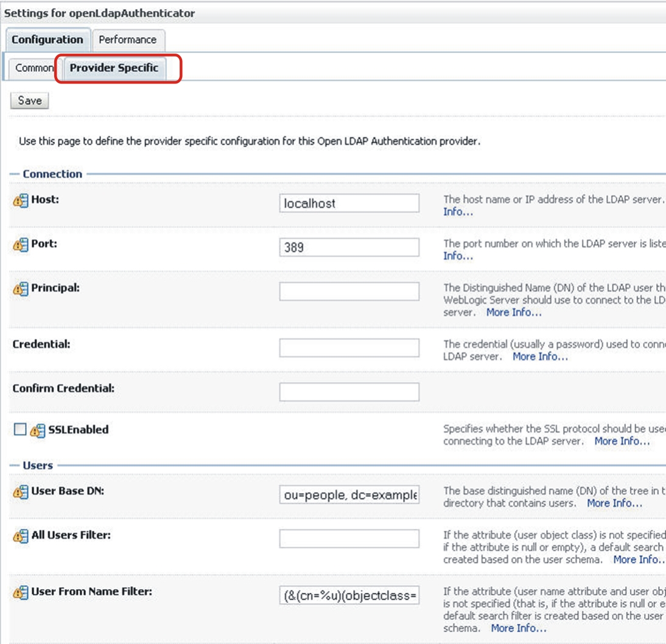Click the Settings for openLdapAuthenticator title
The height and width of the screenshot is (644, 666).
click(99, 13)
